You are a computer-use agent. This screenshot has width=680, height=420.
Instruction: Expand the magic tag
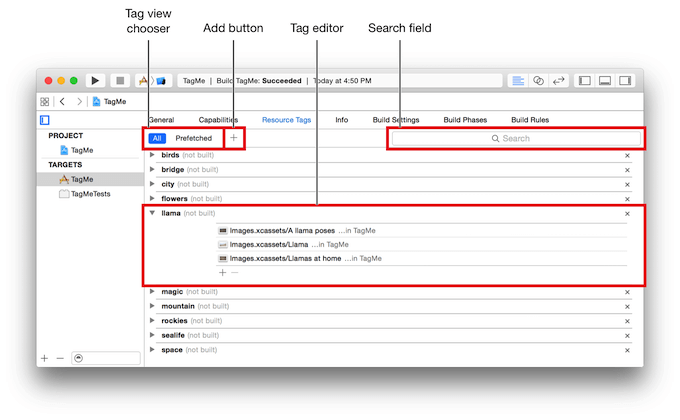pyautogui.click(x=152, y=292)
